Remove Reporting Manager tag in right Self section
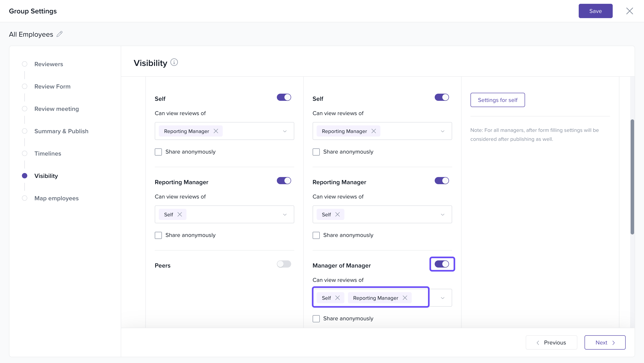 [x=373, y=131]
